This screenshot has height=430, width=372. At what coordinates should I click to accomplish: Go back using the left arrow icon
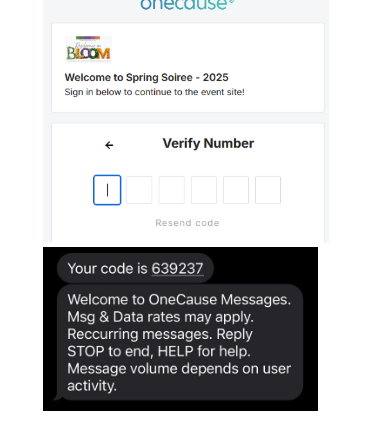tap(109, 145)
